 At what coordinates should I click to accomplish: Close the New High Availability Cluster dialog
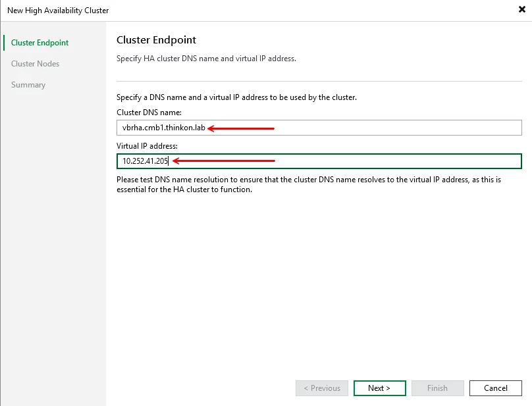click(521, 10)
